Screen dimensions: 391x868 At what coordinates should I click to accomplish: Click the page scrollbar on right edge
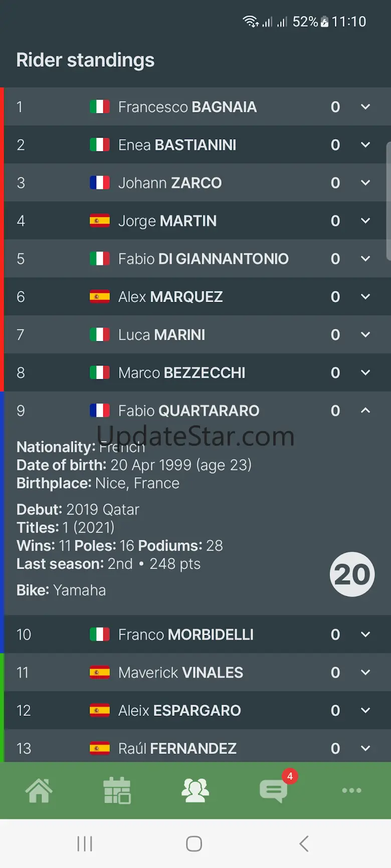[388, 200]
